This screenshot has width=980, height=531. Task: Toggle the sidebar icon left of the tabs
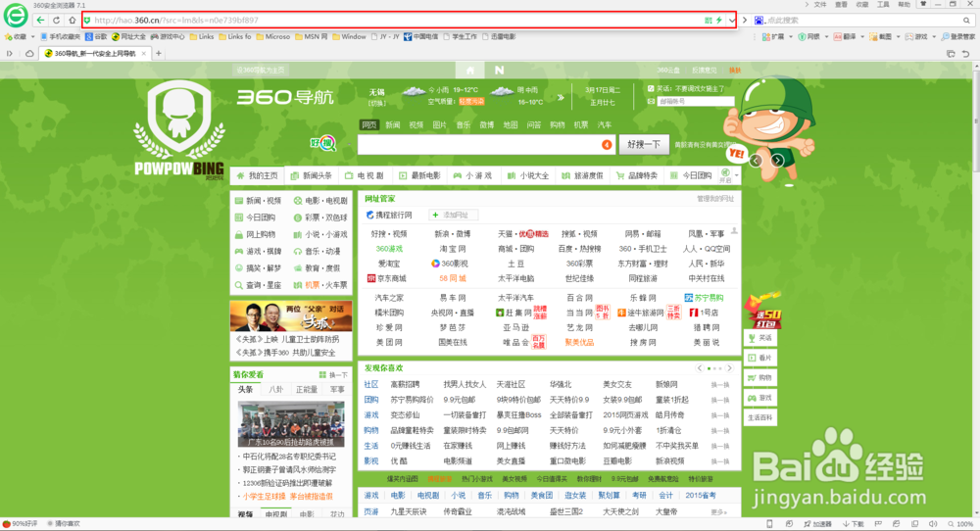click(10, 53)
